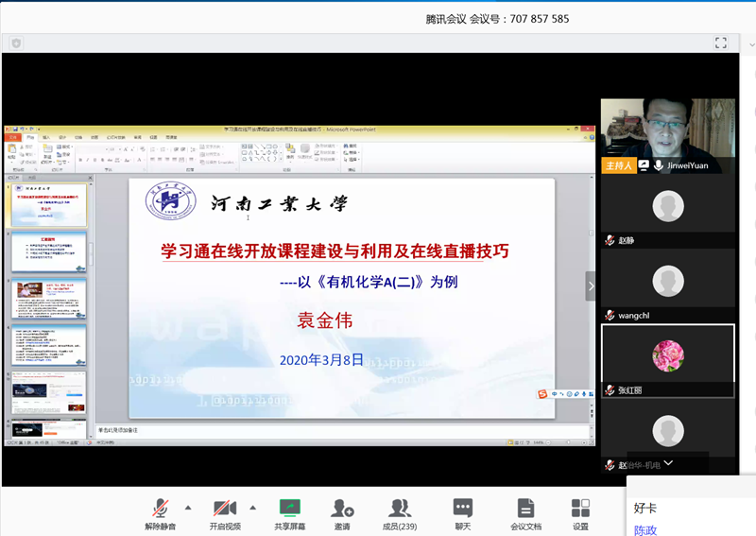Open the 成员(239) members list

pos(400,513)
